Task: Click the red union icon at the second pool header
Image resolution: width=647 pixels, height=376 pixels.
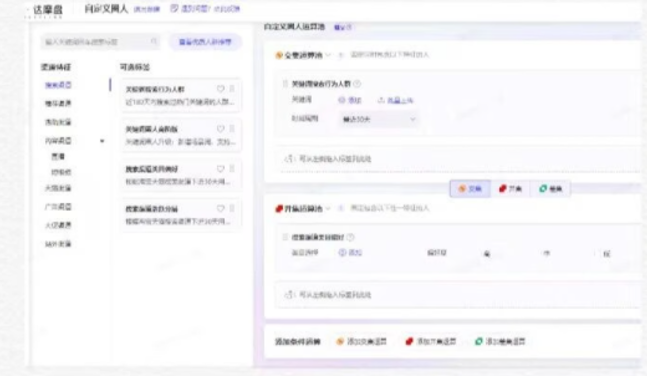Action: pyautogui.click(x=279, y=209)
